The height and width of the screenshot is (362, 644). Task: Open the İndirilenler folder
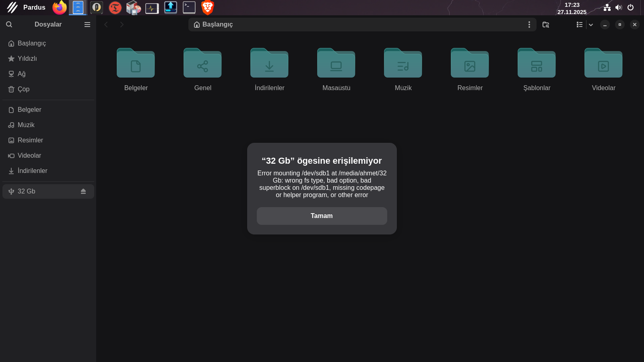tap(269, 64)
